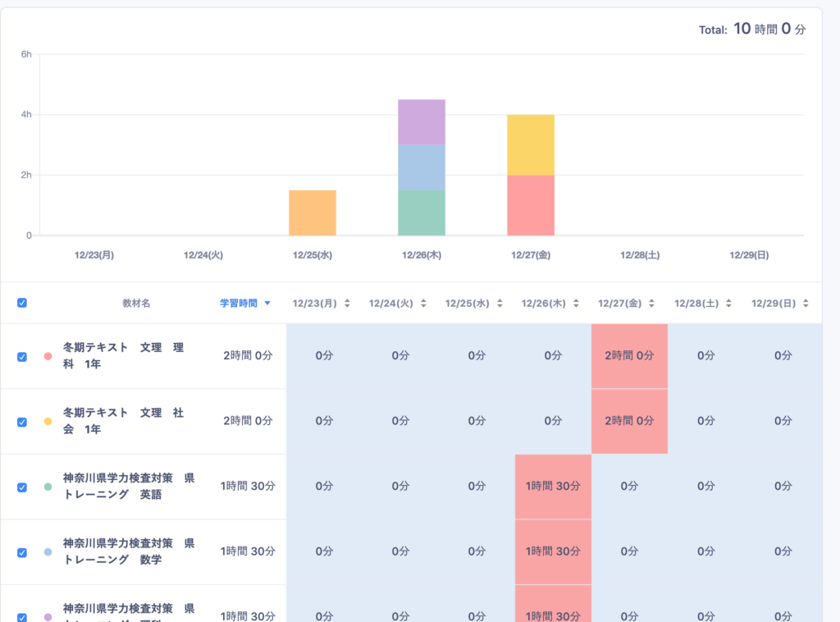
Task: Click sort arrows beside 12/24(火) header
Action: point(423,304)
